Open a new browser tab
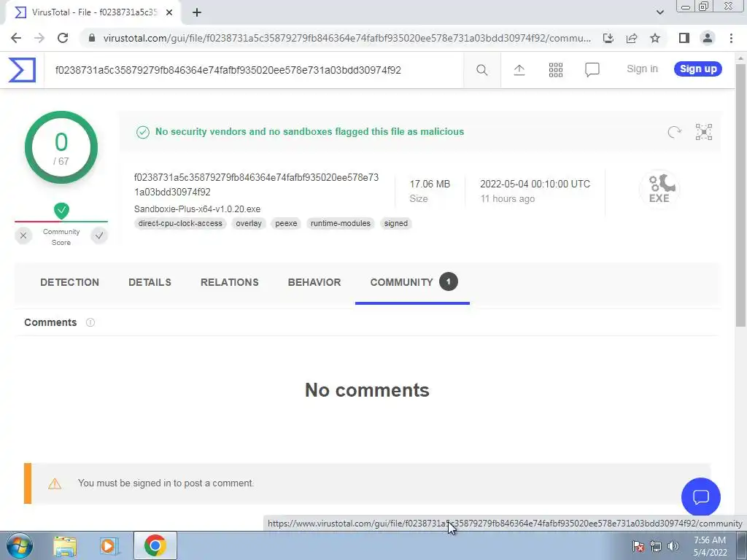The height and width of the screenshot is (560, 747). tap(197, 13)
